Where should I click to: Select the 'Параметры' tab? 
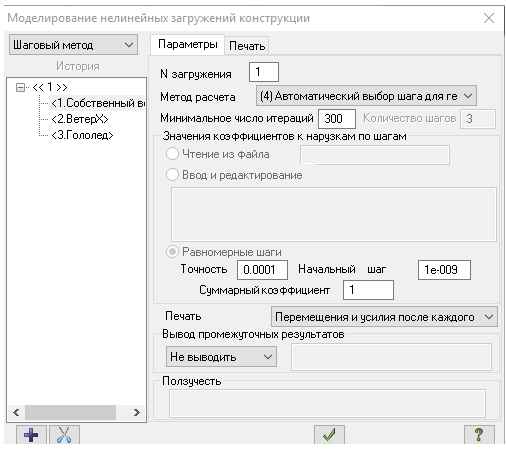pyautogui.click(x=188, y=44)
